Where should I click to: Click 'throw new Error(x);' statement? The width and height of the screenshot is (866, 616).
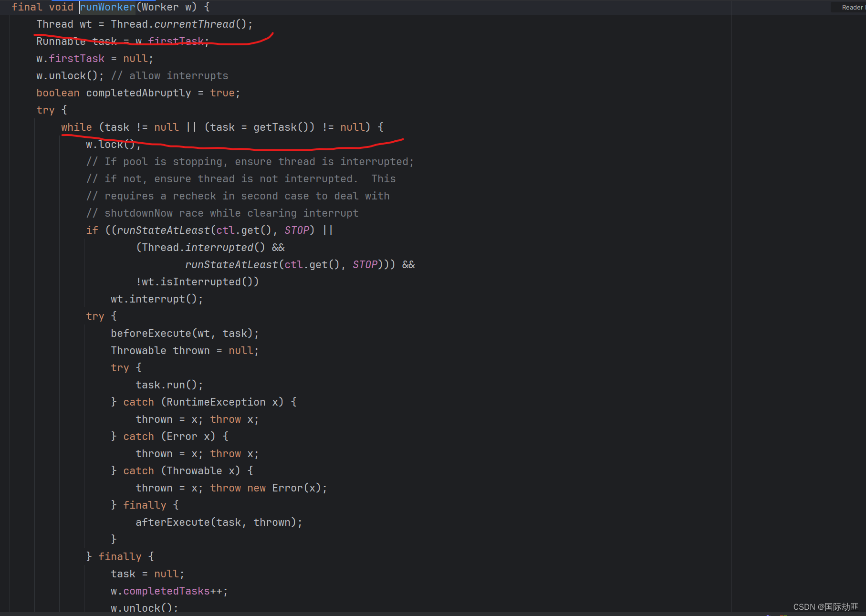(x=269, y=488)
